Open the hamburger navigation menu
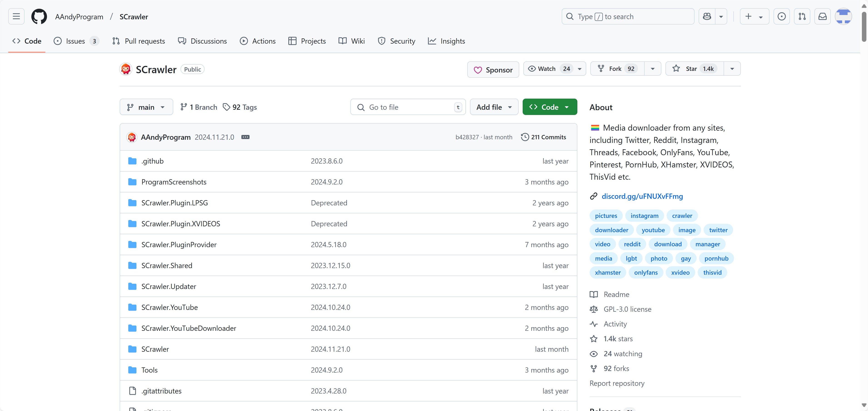Viewport: 868px width, 411px height. pyautogui.click(x=16, y=17)
